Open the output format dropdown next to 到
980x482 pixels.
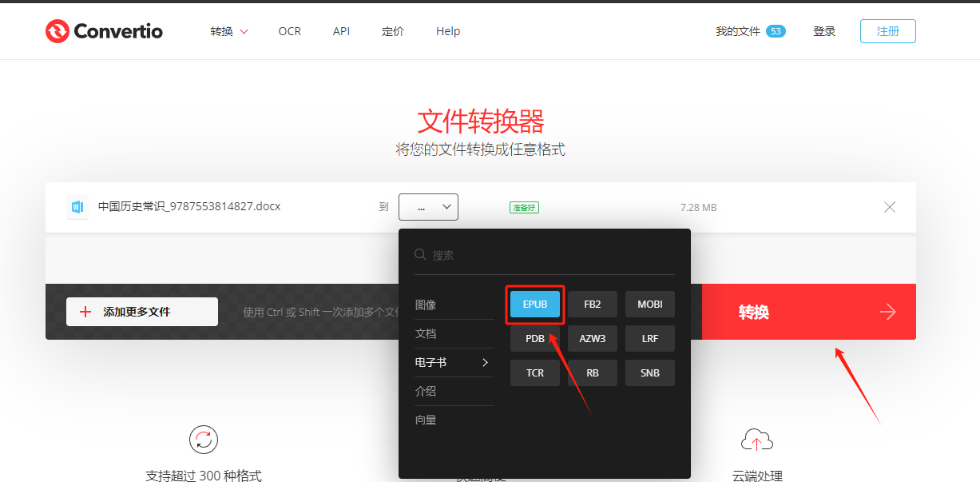428,206
